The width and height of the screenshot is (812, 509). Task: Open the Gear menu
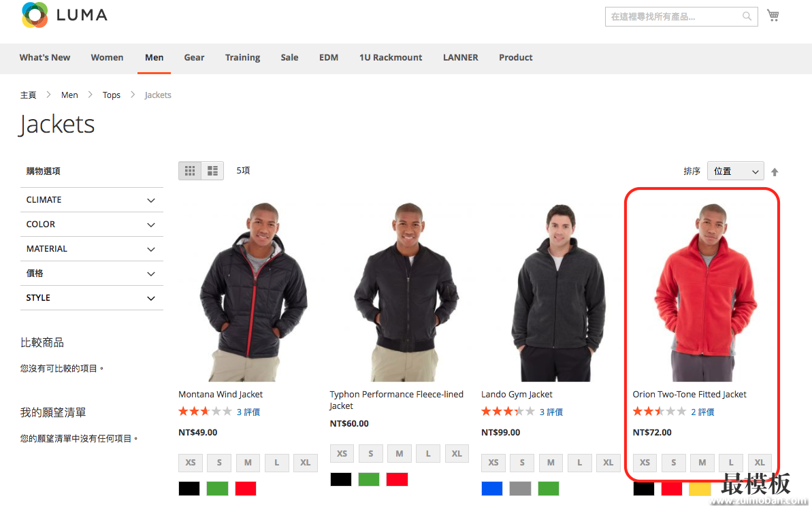(194, 57)
